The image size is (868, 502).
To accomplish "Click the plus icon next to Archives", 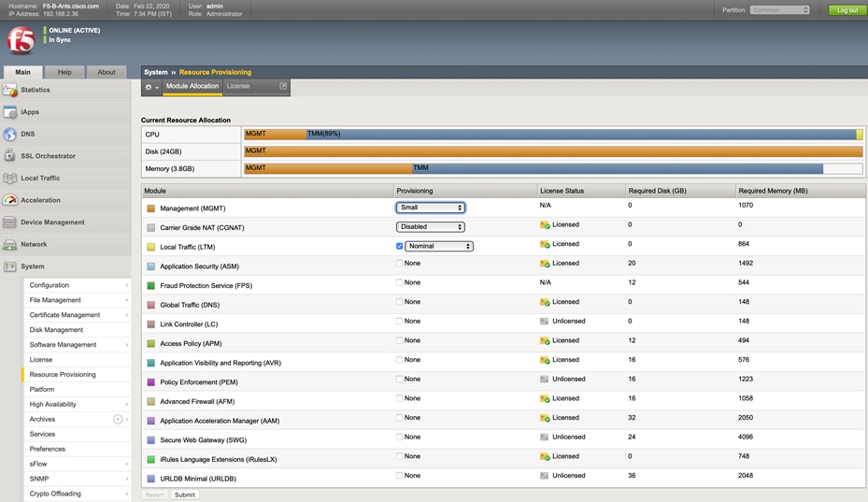I will tap(118, 420).
